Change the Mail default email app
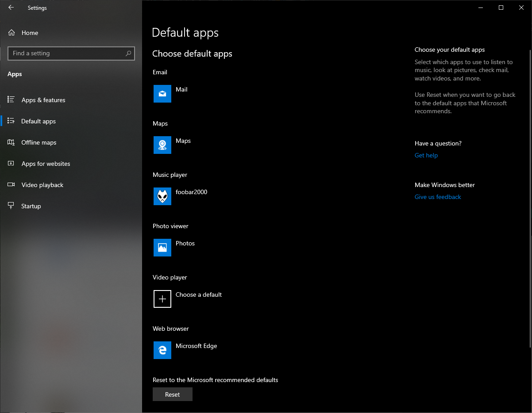The height and width of the screenshot is (413, 532). pyautogui.click(x=181, y=89)
